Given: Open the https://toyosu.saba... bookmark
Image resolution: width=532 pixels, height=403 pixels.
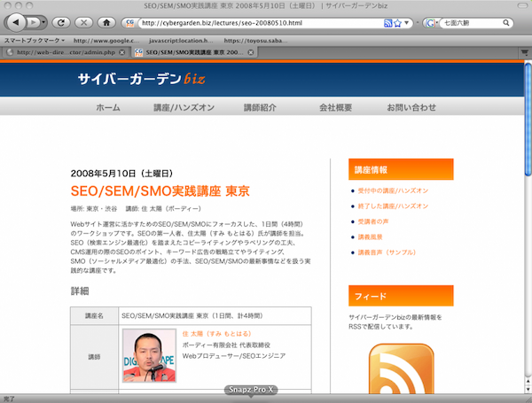Looking at the screenshot, I should (255, 41).
